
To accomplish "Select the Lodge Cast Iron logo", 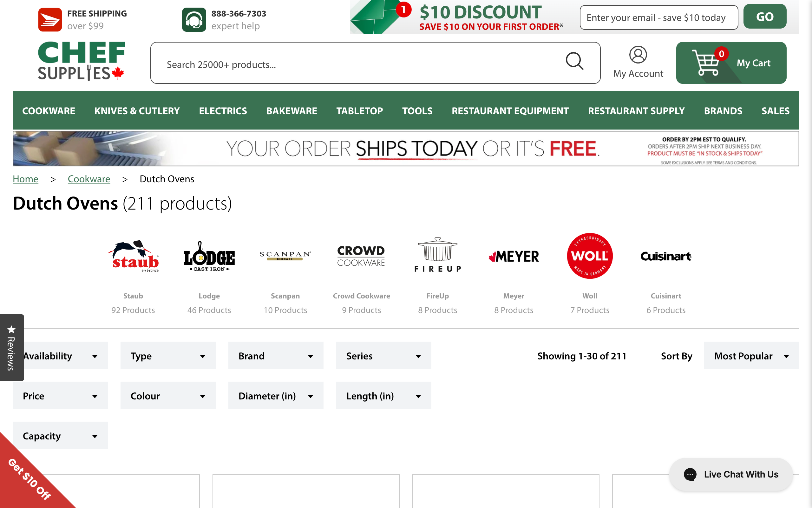I will point(209,256).
